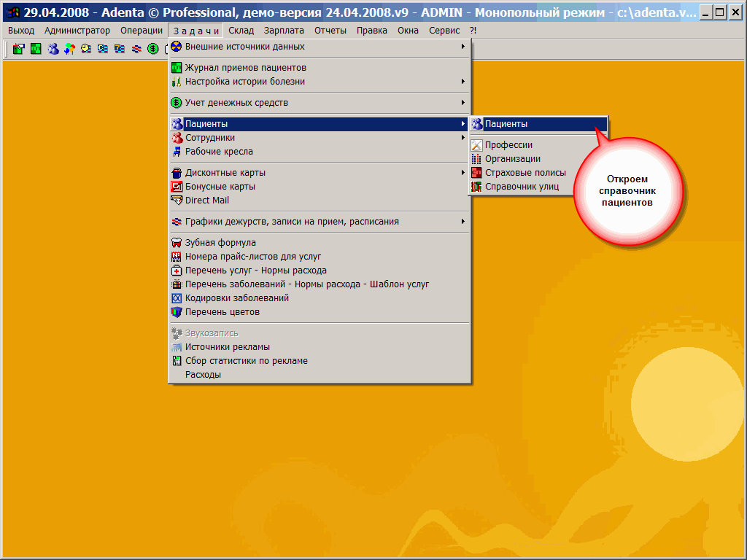The width and height of the screenshot is (747, 560).
Task: Click the clock face toolbar icon
Action: (86, 49)
